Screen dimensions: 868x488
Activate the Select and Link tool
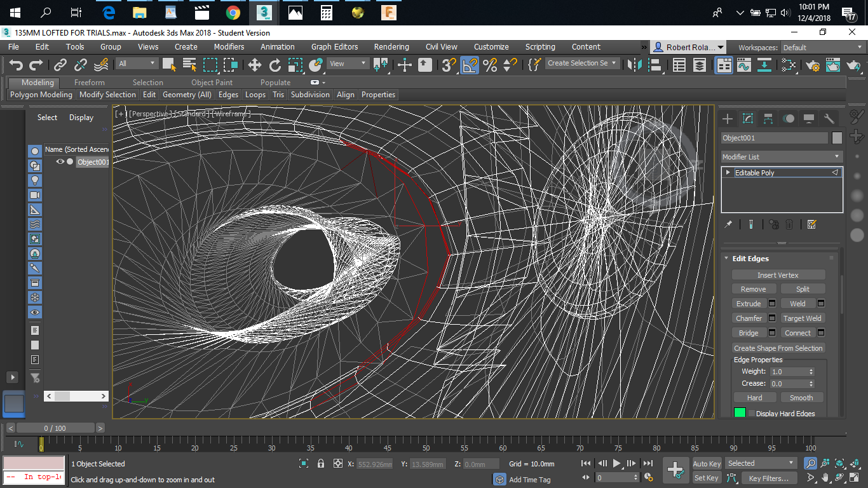(x=60, y=64)
